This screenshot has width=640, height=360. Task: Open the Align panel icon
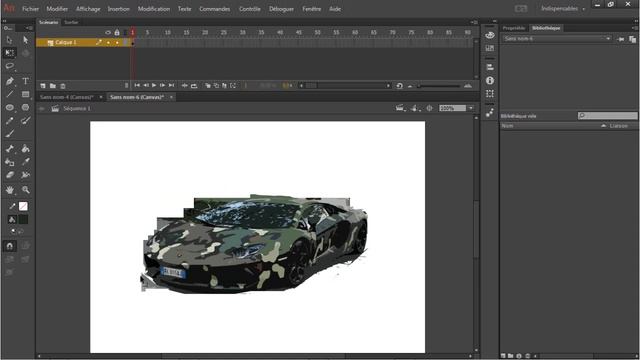tap(490, 67)
